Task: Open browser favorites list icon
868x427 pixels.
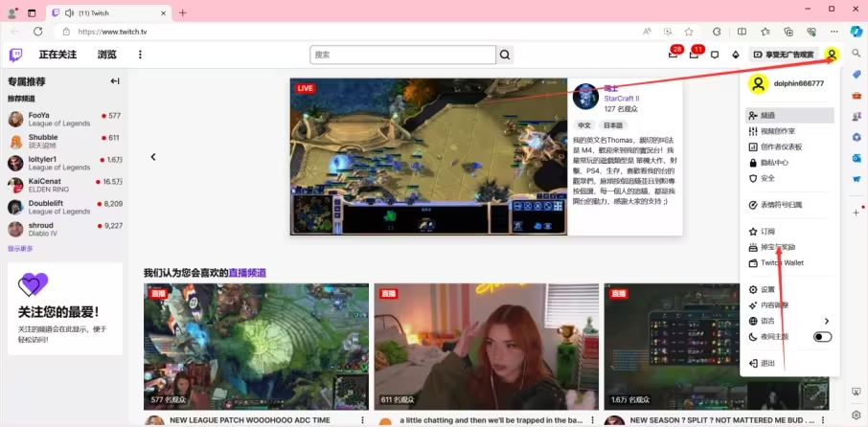Action: (x=765, y=32)
